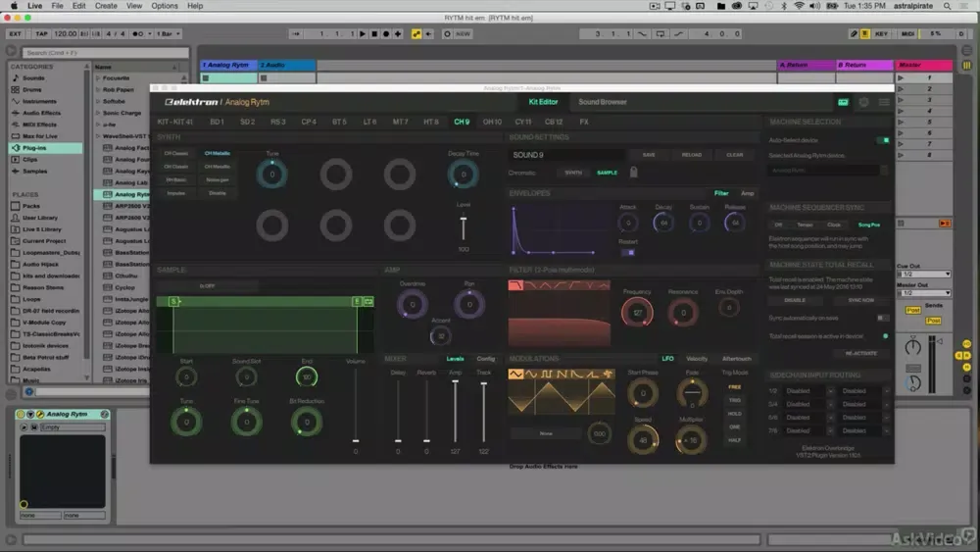Choose the CH Classic synth machine
This screenshot has height=552, width=980.
click(176, 153)
